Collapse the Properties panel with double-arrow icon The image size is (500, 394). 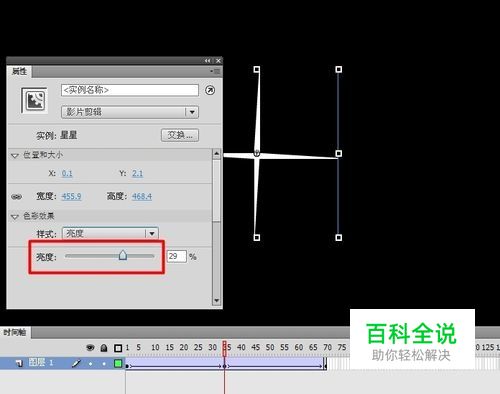[207, 61]
